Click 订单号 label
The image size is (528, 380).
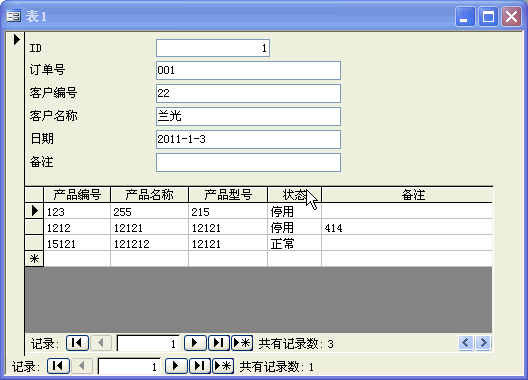click(x=47, y=70)
